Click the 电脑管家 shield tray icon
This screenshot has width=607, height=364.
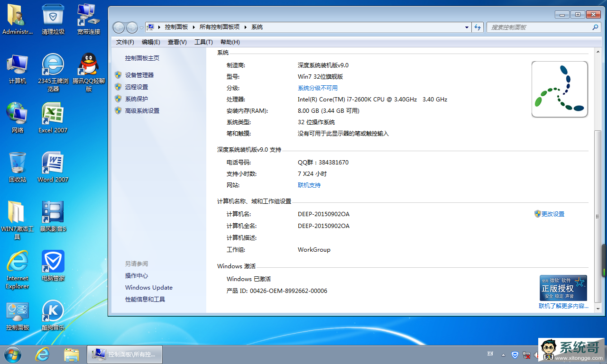coord(515,355)
